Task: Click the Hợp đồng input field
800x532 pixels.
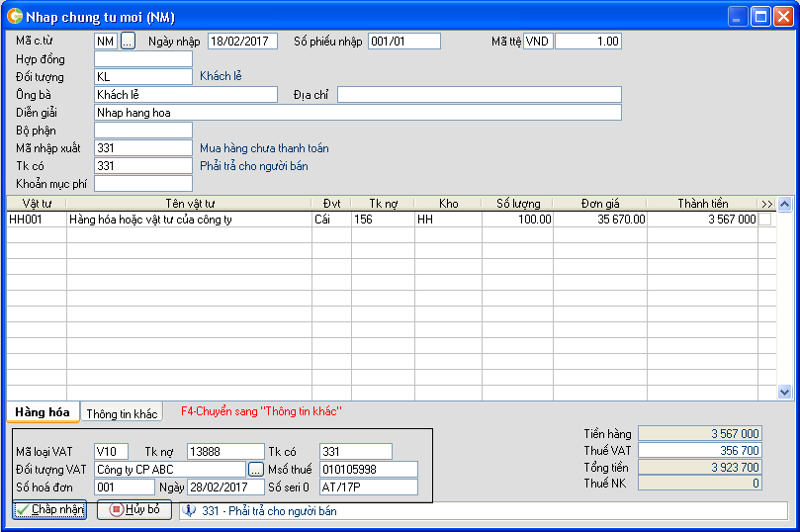Action: 143,59
